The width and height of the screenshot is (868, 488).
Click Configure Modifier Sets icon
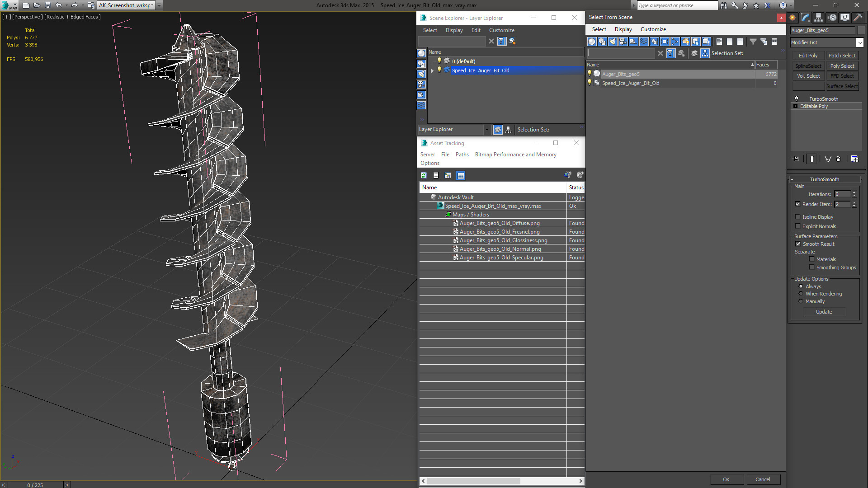click(854, 159)
